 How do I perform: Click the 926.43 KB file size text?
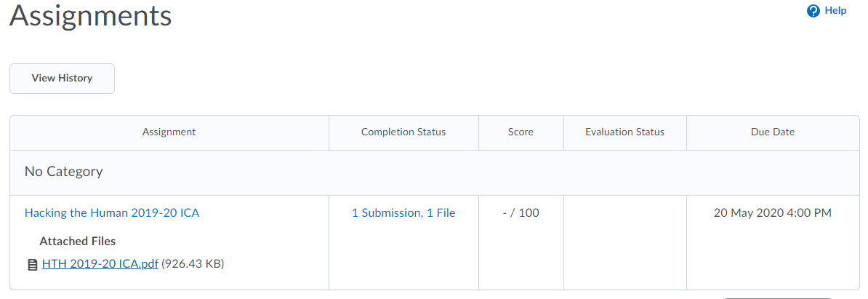[x=193, y=265]
